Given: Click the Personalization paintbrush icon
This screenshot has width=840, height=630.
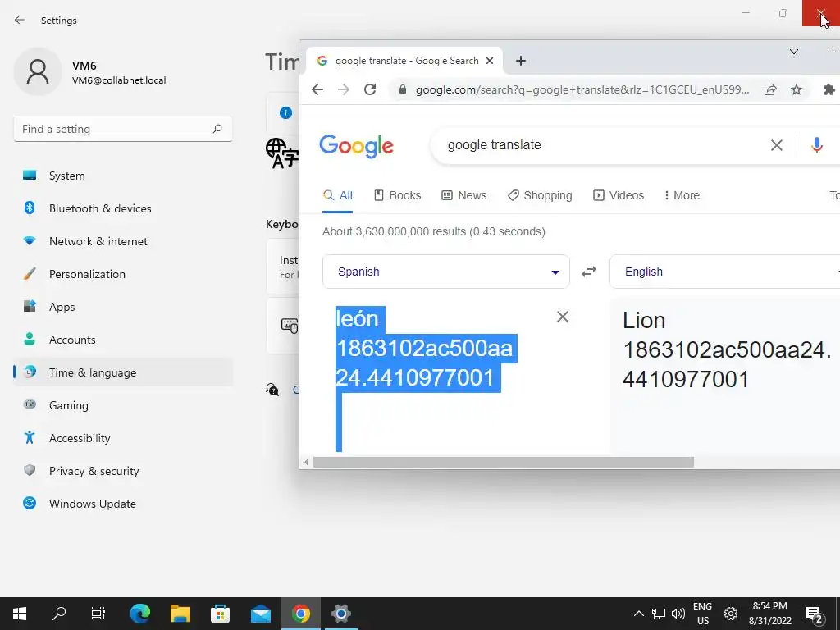Looking at the screenshot, I should pos(30,274).
